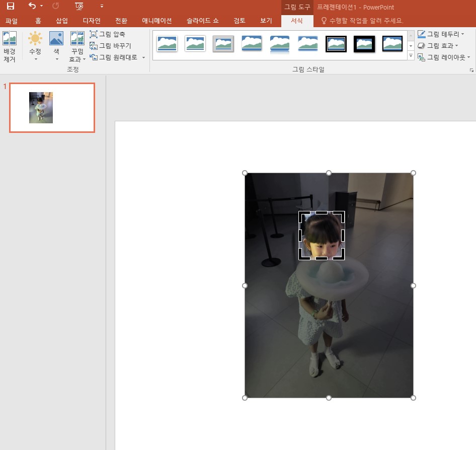Click the left-middle resize handle of picture
The height and width of the screenshot is (450, 476).
click(245, 285)
